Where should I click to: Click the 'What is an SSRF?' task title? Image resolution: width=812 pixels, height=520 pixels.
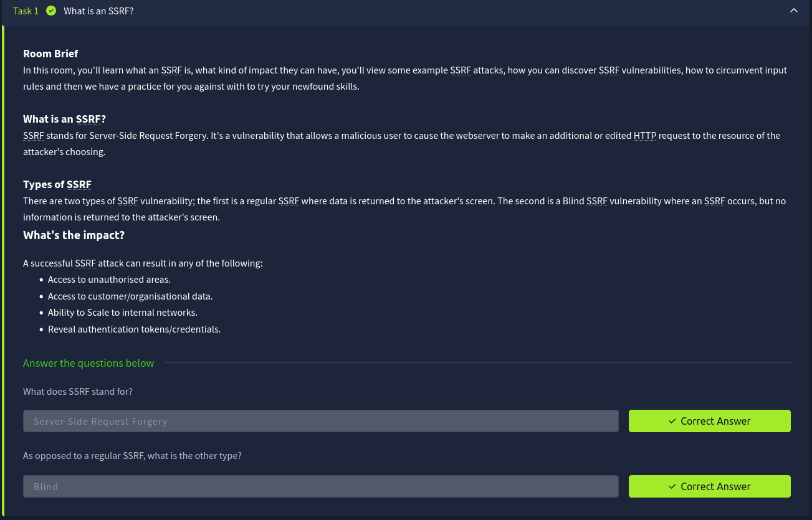coord(98,11)
